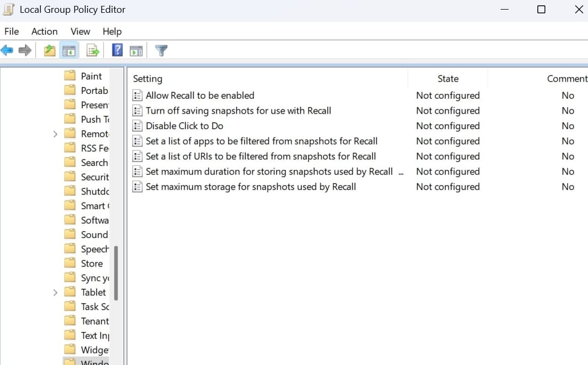Click the Forward arrow toolbar icon

(25, 51)
